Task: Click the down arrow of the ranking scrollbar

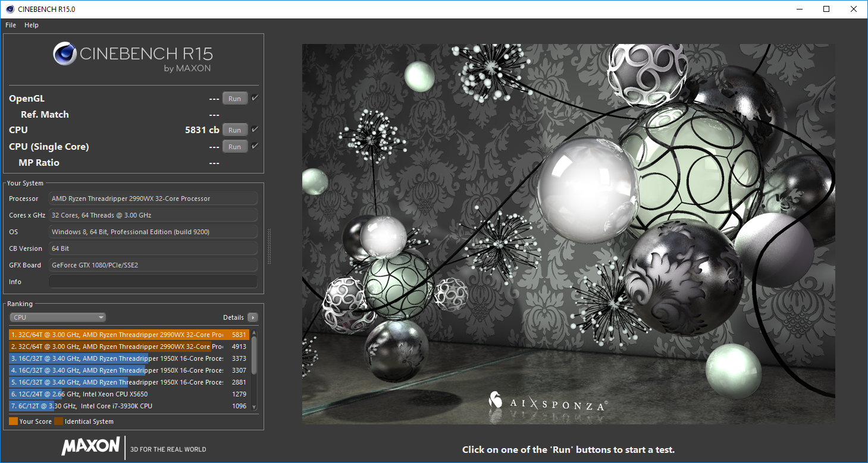Action: pos(254,407)
